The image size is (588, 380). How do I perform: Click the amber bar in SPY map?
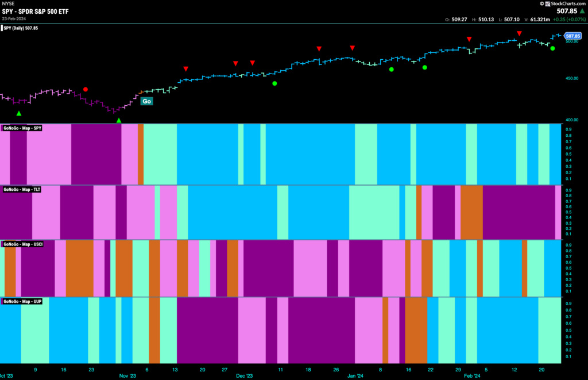141,154
